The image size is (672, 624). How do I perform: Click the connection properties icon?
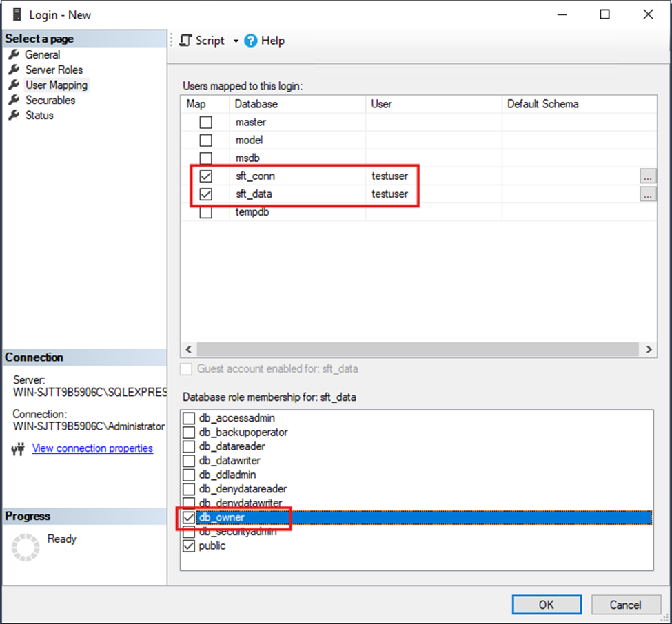click(x=19, y=449)
